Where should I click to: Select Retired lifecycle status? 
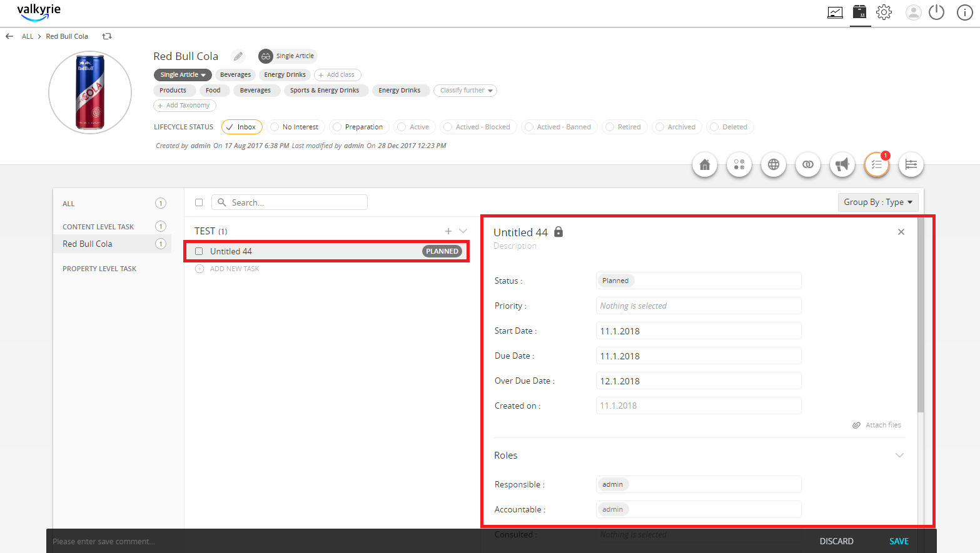pos(624,127)
